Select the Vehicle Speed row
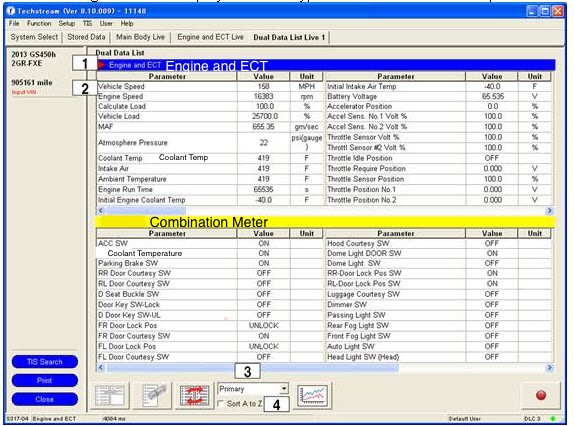 click(210, 87)
